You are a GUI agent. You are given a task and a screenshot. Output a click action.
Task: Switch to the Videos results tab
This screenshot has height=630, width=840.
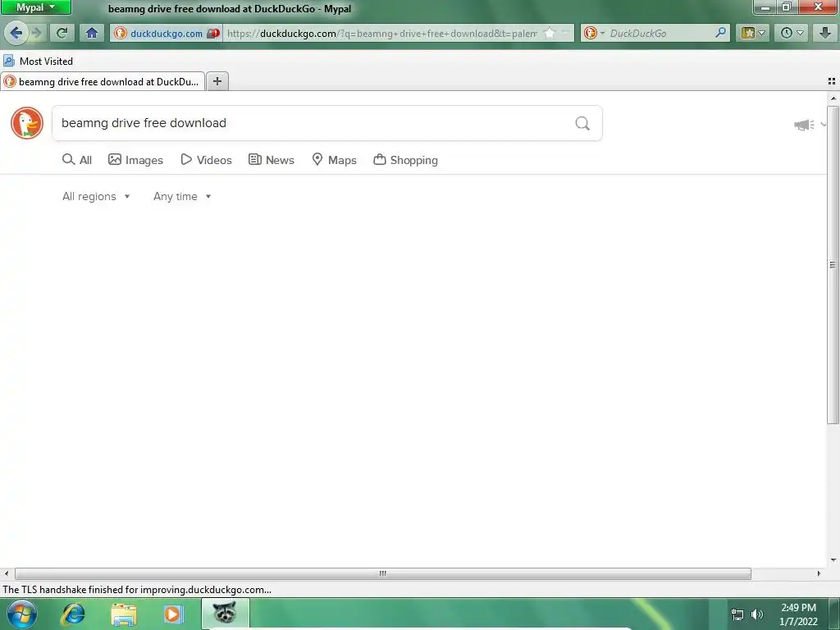coord(206,160)
